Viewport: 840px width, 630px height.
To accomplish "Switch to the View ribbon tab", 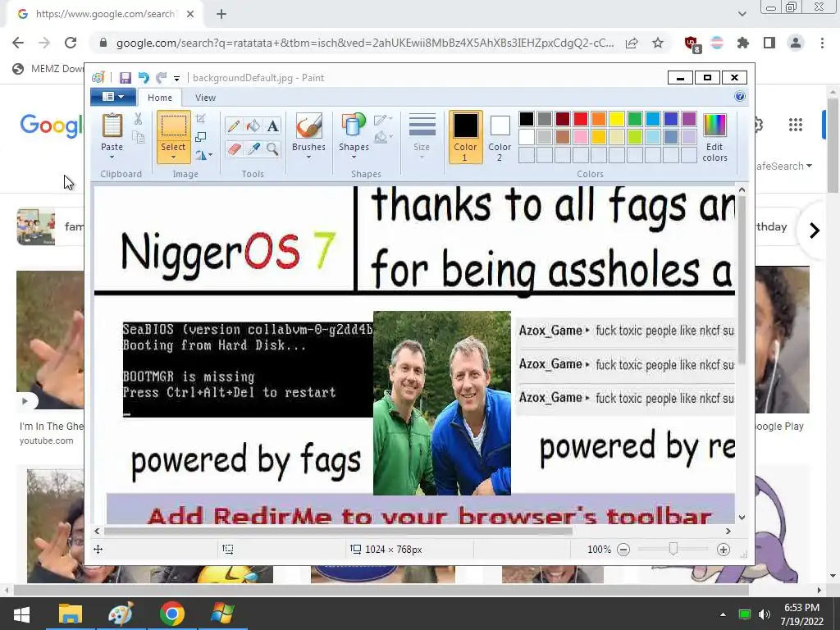I will click(205, 98).
